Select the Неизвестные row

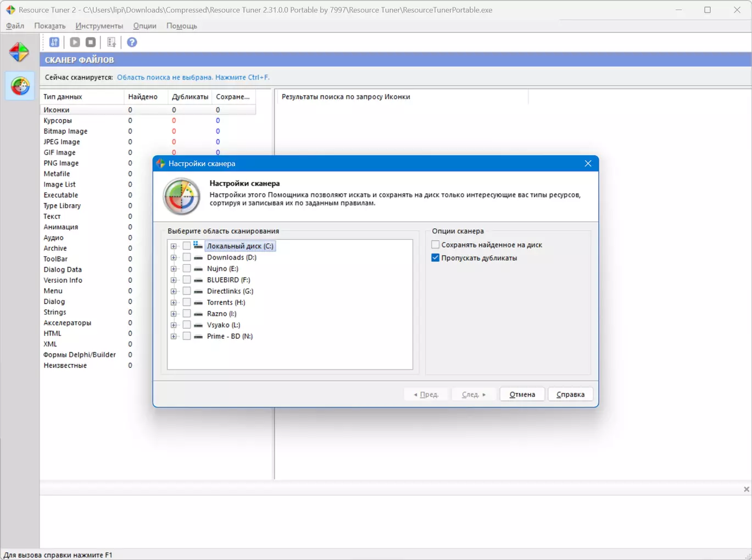click(x=97, y=365)
